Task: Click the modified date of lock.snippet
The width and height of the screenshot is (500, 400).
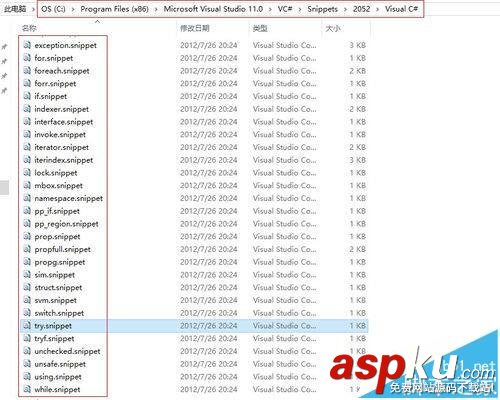Action: [209, 173]
